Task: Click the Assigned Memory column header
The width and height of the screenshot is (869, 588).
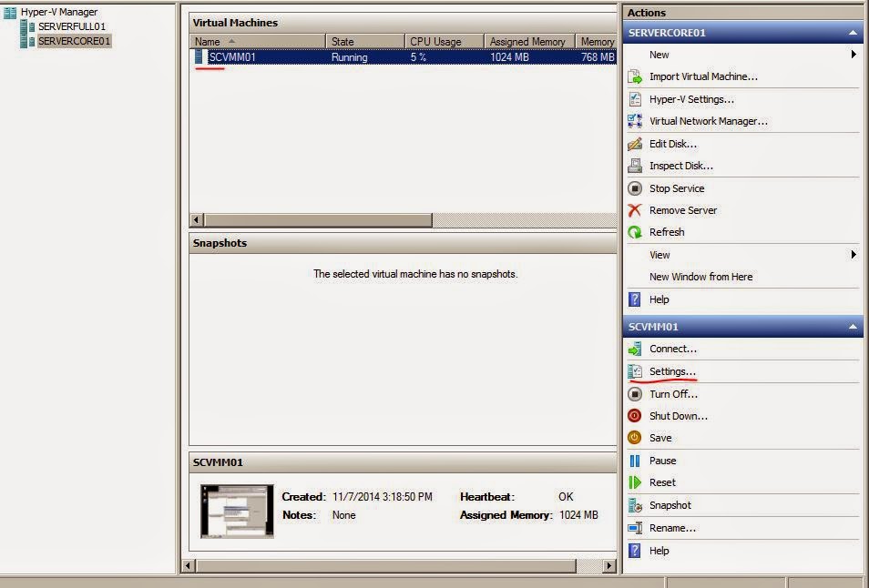Action: click(x=530, y=42)
